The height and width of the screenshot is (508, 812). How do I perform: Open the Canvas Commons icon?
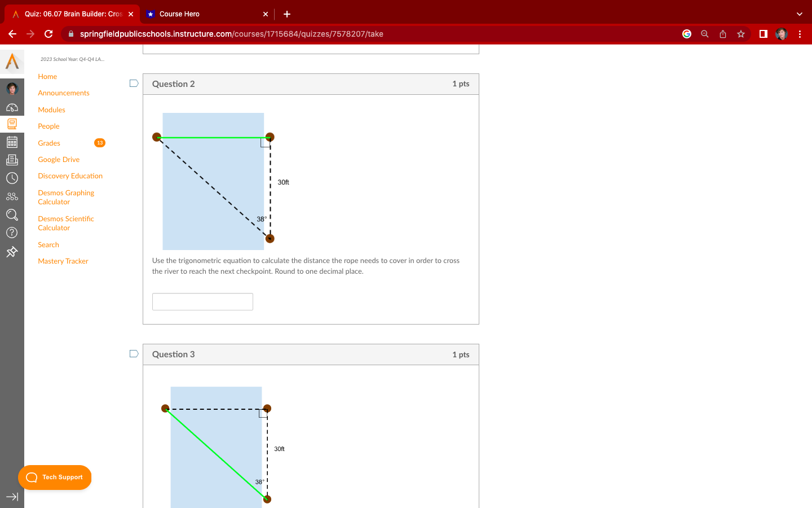pos(12,196)
